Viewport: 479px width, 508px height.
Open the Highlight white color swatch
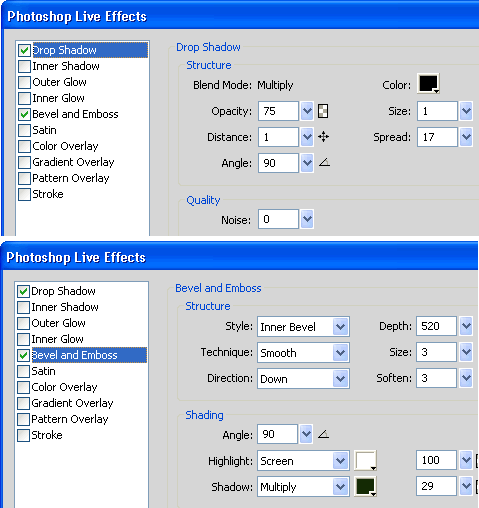click(366, 461)
